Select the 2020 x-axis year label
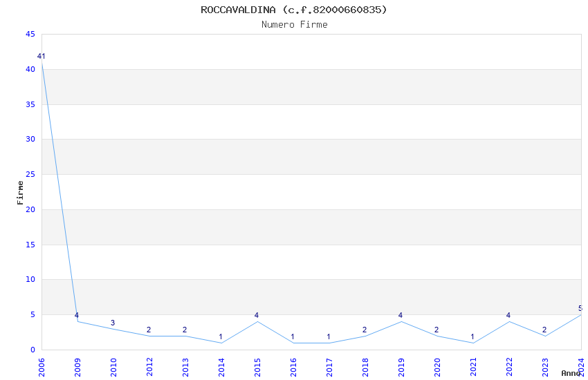 pyautogui.click(x=438, y=367)
